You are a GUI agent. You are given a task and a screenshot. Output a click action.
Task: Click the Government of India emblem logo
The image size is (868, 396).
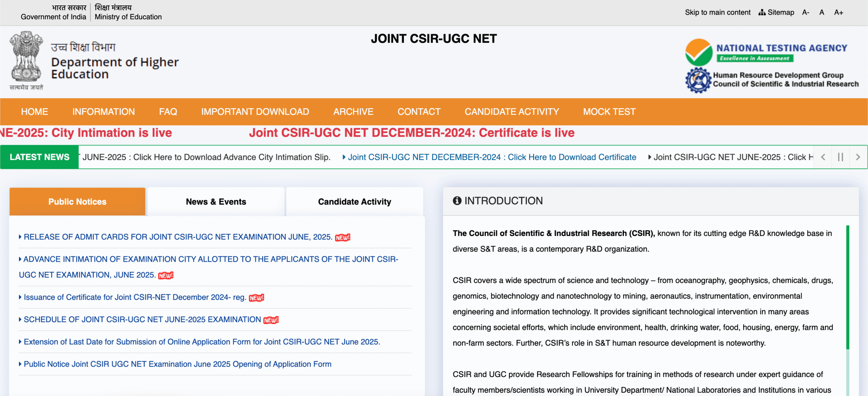click(x=26, y=60)
